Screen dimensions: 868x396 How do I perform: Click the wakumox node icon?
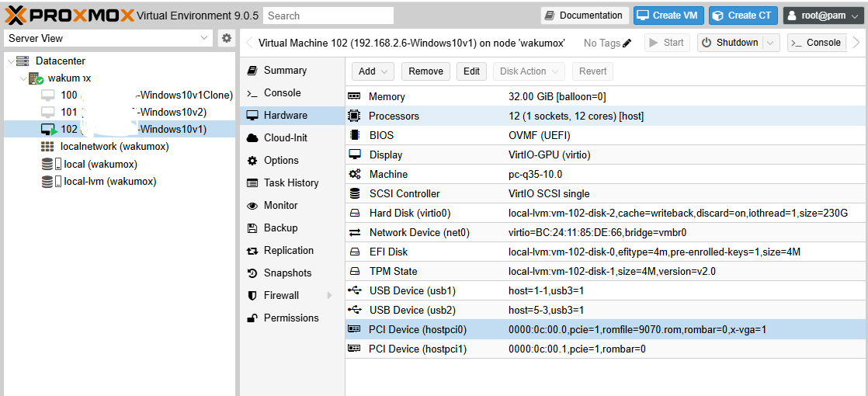(36, 78)
